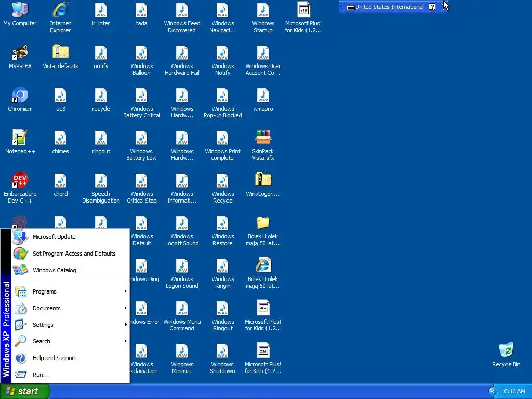The width and height of the screenshot is (532, 399).
Task: Open Set Program Access and Defaults
Action: 71,254
